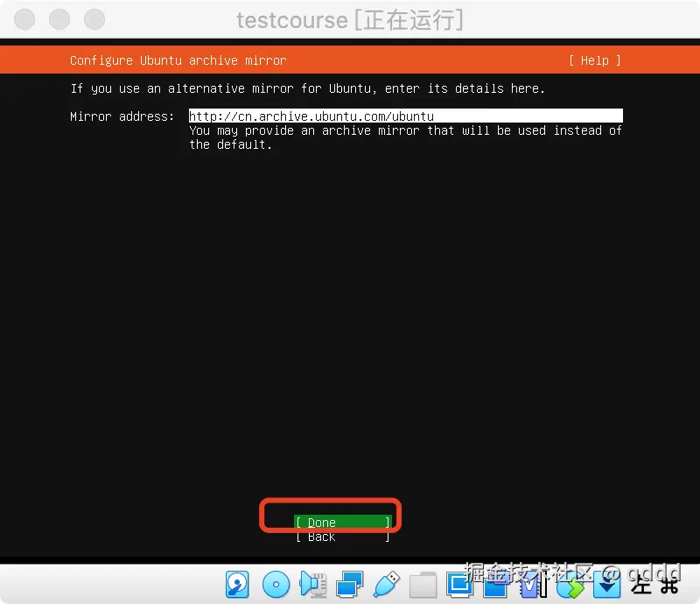Viewport: 700px width, 604px height.
Task: Select the Done button
Action: click(342, 522)
